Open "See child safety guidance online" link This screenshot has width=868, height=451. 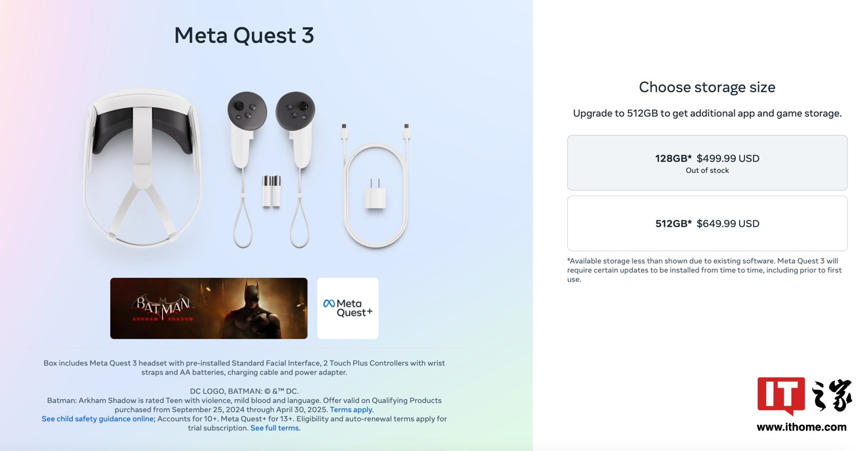98,419
